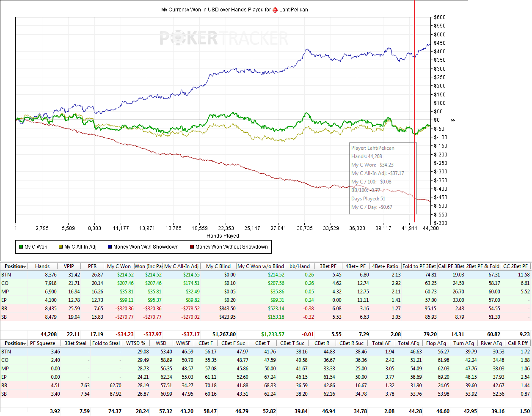
Task: Click the Total AFq column header
Action: pyautogui.click(x=408, y=343)
